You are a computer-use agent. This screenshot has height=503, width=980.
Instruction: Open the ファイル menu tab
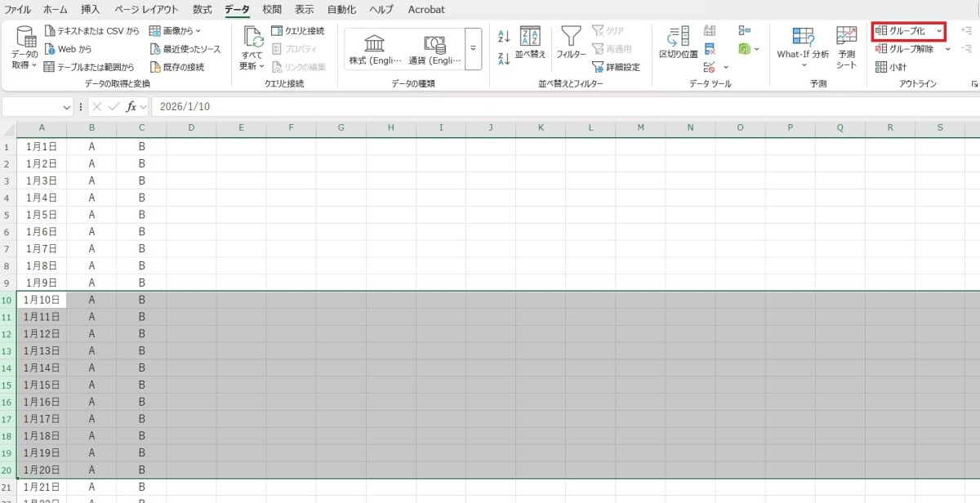coord(18,10)
